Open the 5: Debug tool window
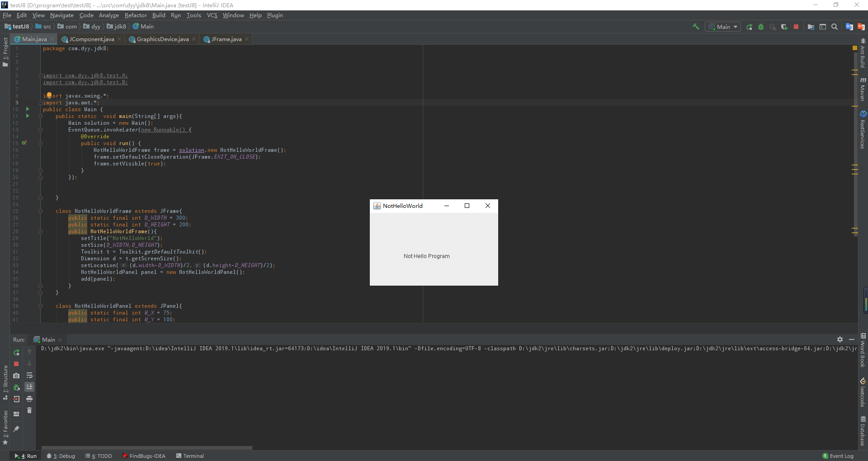Viewport: 868px width, 461px height. point(61,456)
